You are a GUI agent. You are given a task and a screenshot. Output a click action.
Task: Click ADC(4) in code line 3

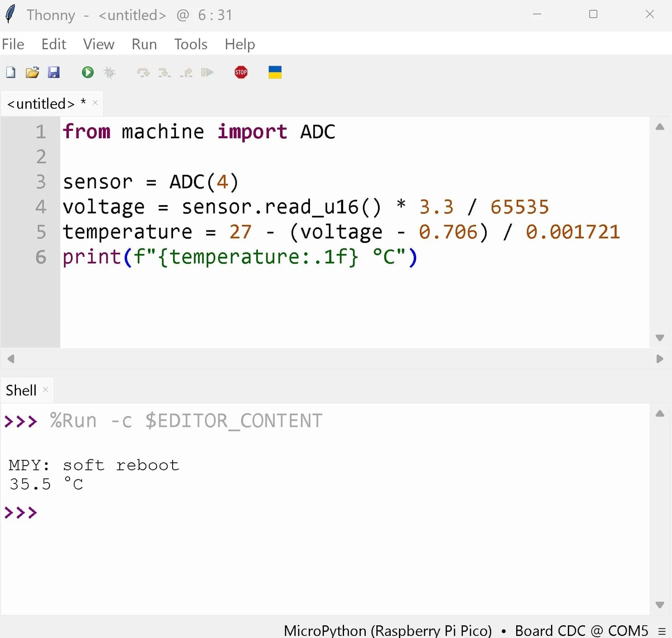(204, 182)
